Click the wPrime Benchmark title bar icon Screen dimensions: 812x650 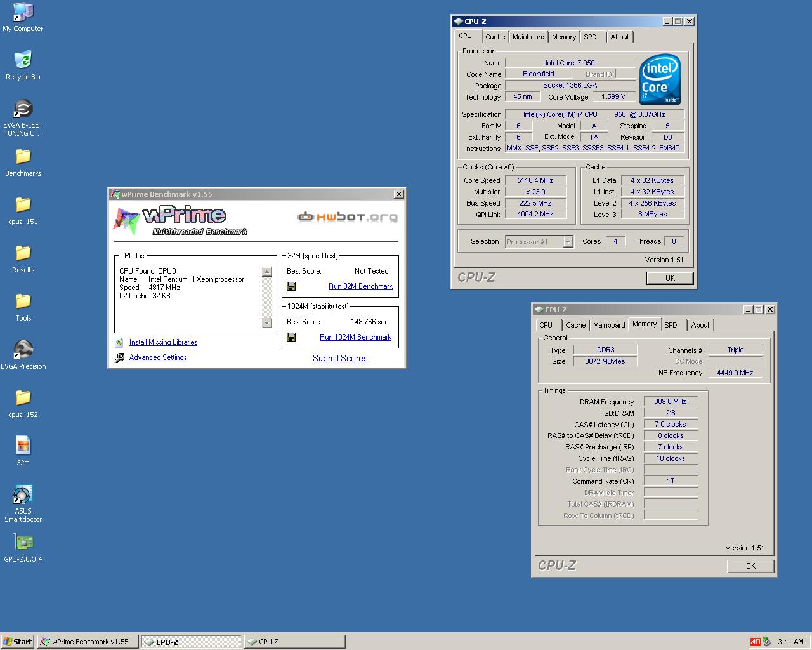tap(115, 194)
